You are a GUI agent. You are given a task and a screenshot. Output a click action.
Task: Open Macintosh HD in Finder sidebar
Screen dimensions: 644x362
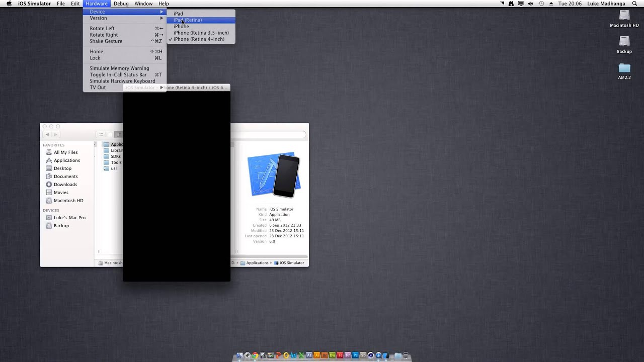(66, 201)
